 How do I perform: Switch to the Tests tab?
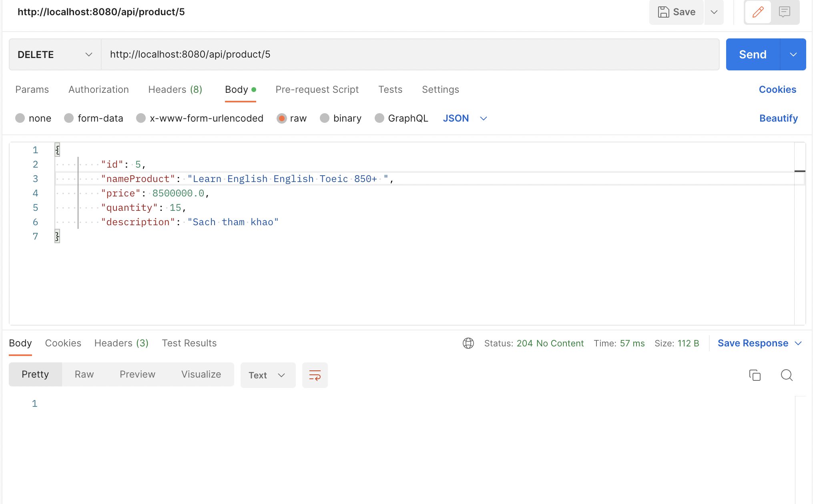coord(390,90)
